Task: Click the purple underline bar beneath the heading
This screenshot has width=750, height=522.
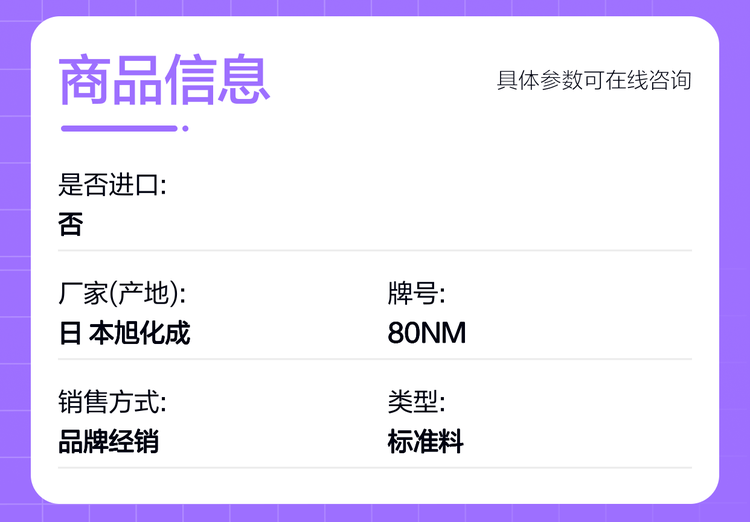Action: pyautogui.click(x=119, y=128)
